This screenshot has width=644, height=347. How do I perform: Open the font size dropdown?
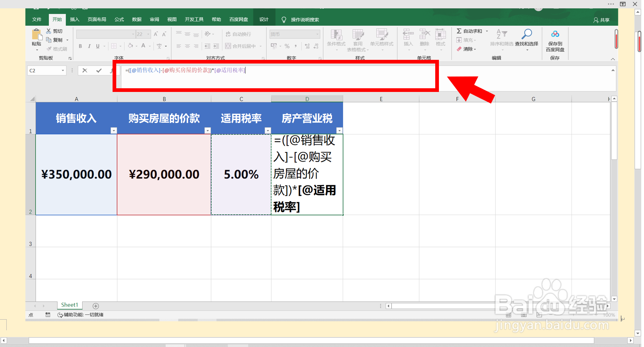click(x=148, y=34)
